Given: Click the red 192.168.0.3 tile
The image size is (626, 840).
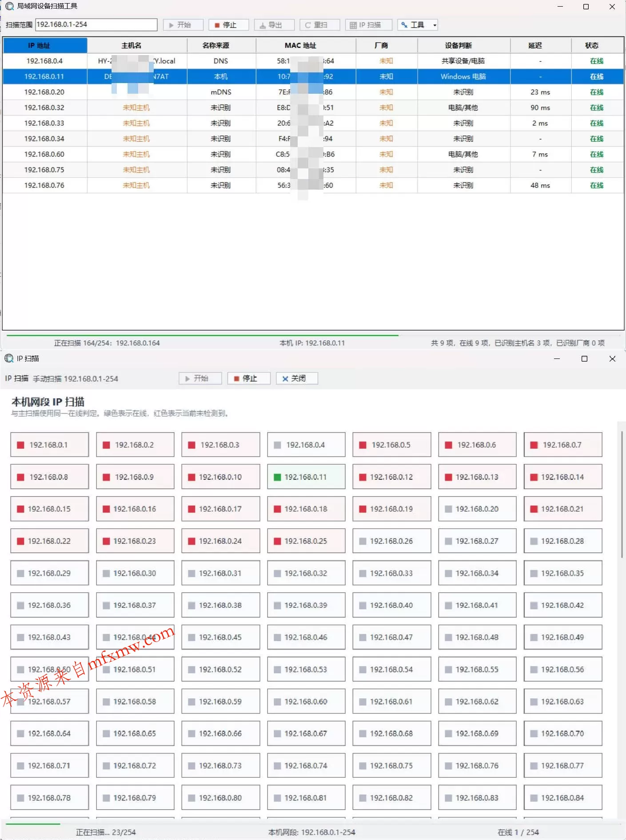Looking at the screenshot, I should tap(221, 445).
